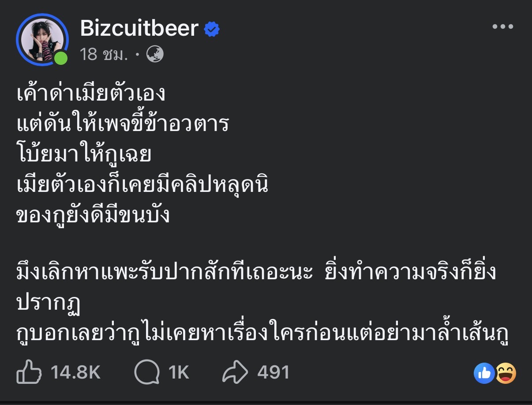Click the last line of post text
The width and height of the screenshot is (532, 405).
click(x=263, y=334)
